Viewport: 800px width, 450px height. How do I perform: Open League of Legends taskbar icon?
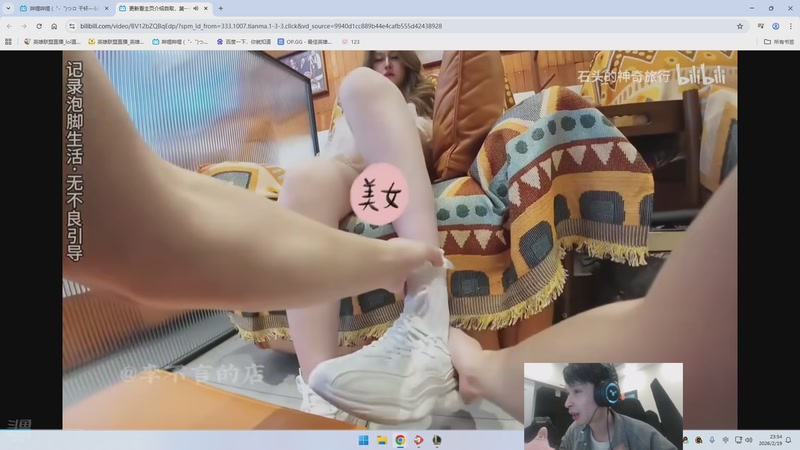pyautogui.click(x=437, y=440)
